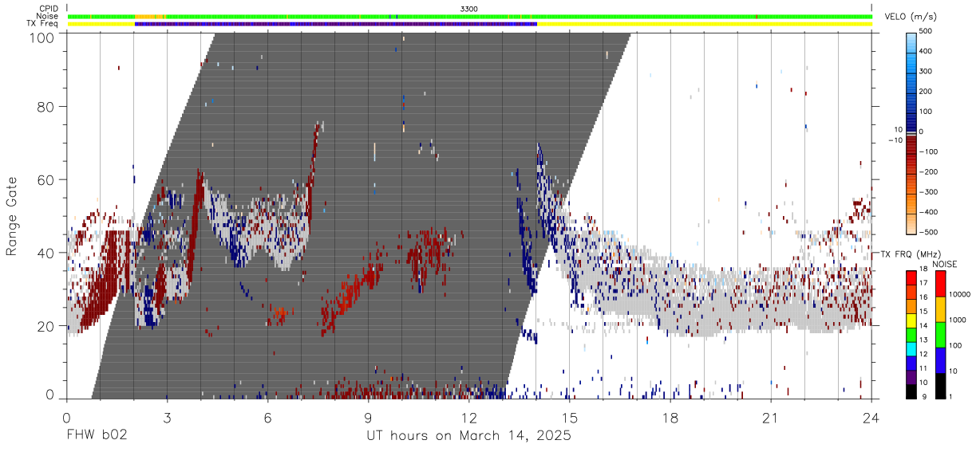Click the 80 tick on the Range Gate axis
Viewport: 980px width, 452px height.
(x=45, y=106)
